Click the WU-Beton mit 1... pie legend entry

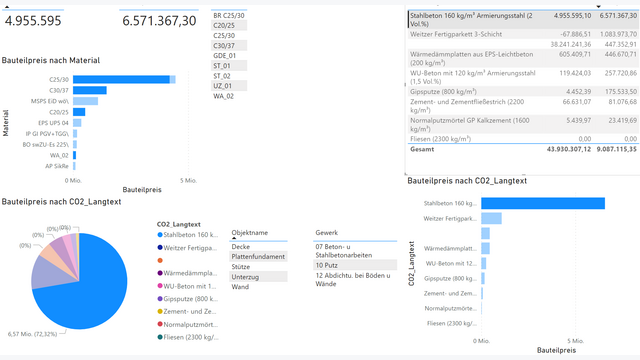[188, 286]
